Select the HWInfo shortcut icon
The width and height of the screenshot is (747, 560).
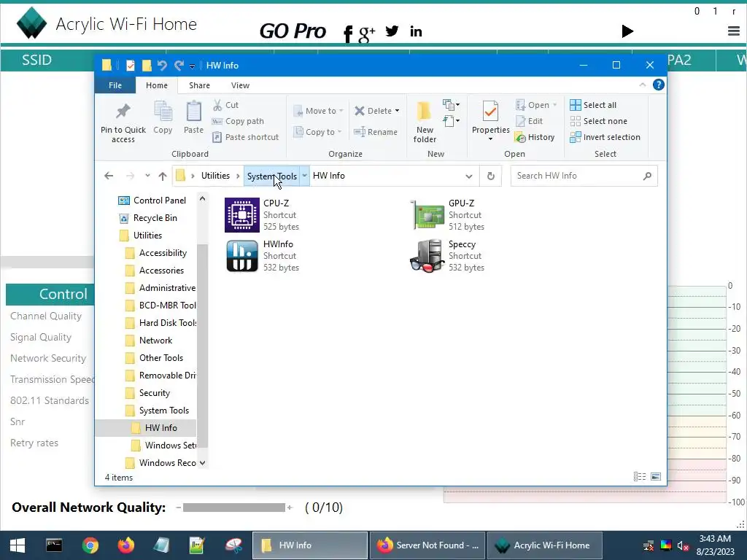(242, 256)
